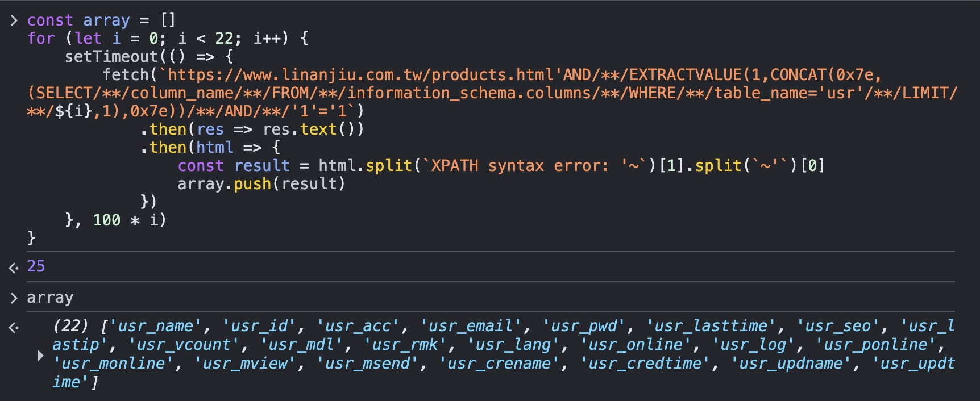Viewport: 980px width, 401px height.
Task: Select the 'usr_online' array entry
Action: pos(636,345)
